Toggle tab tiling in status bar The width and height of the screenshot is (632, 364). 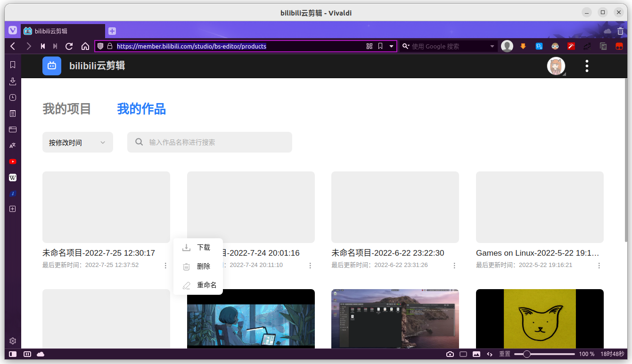[x=27, y=354]
